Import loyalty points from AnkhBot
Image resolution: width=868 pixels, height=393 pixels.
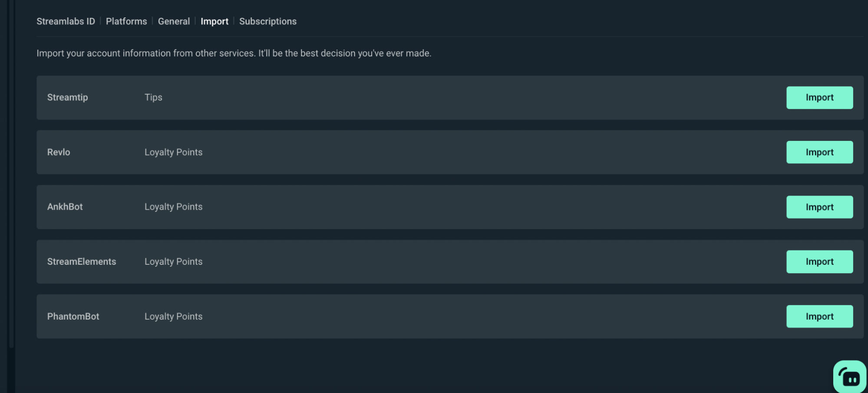click(x=819, y=207)
